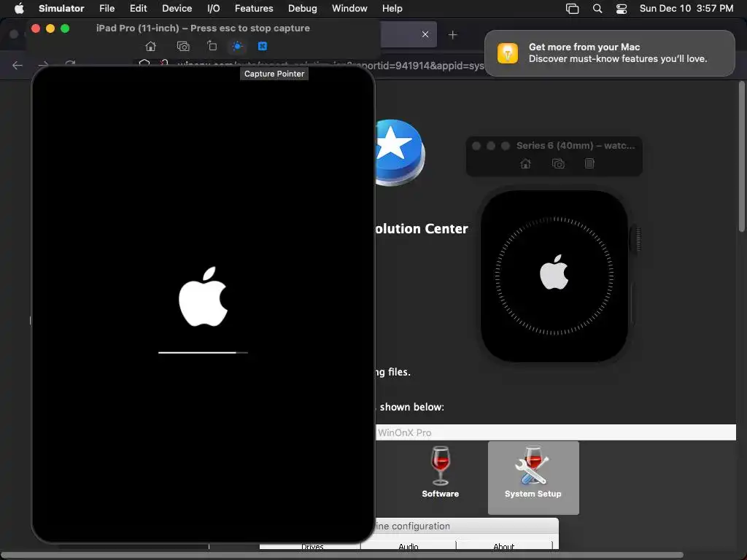Click the Apple logo on watch screen
This screenshot has width=747, height=560.
[x=554, y=273]
